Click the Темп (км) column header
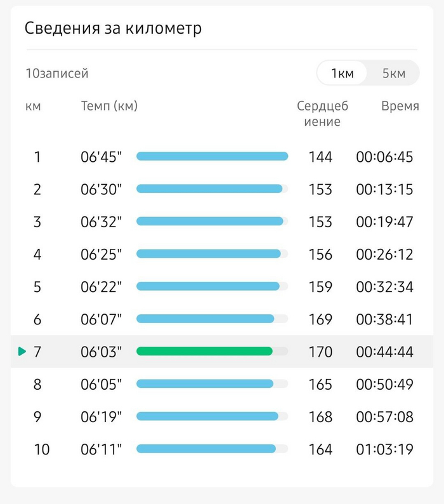Viewport: 444px width, 504px height. [109, 106]
